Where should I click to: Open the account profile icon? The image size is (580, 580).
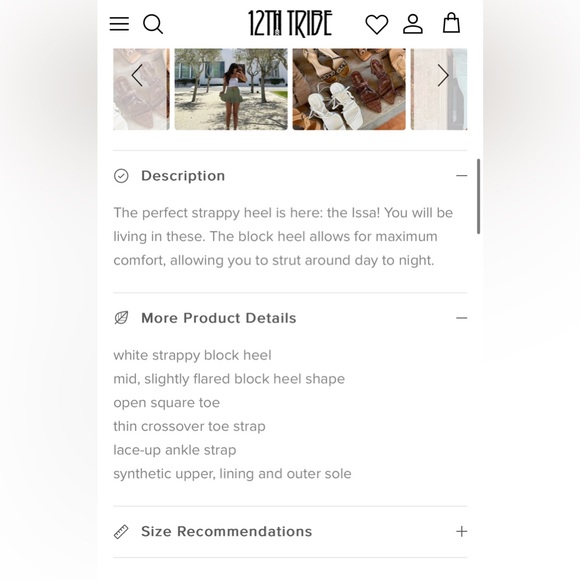(x=413, y=24)
